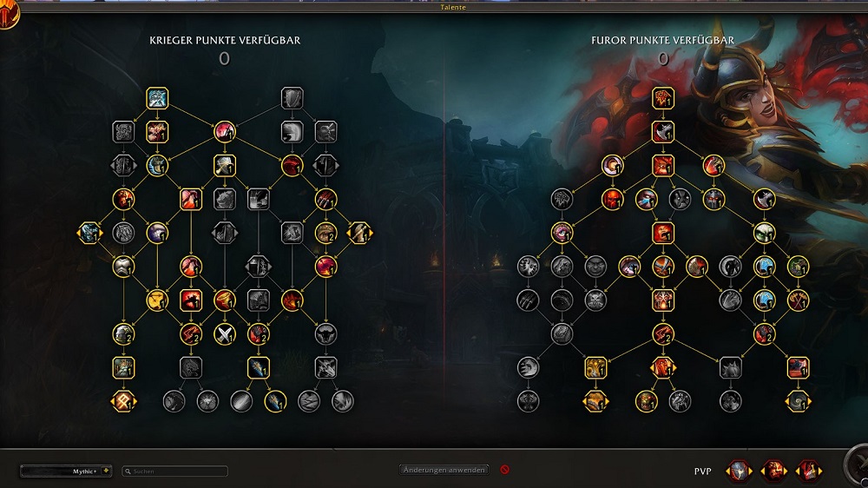Click the red undo changes icon
This screenshot has height=488, width=868.
pos(504,469)
